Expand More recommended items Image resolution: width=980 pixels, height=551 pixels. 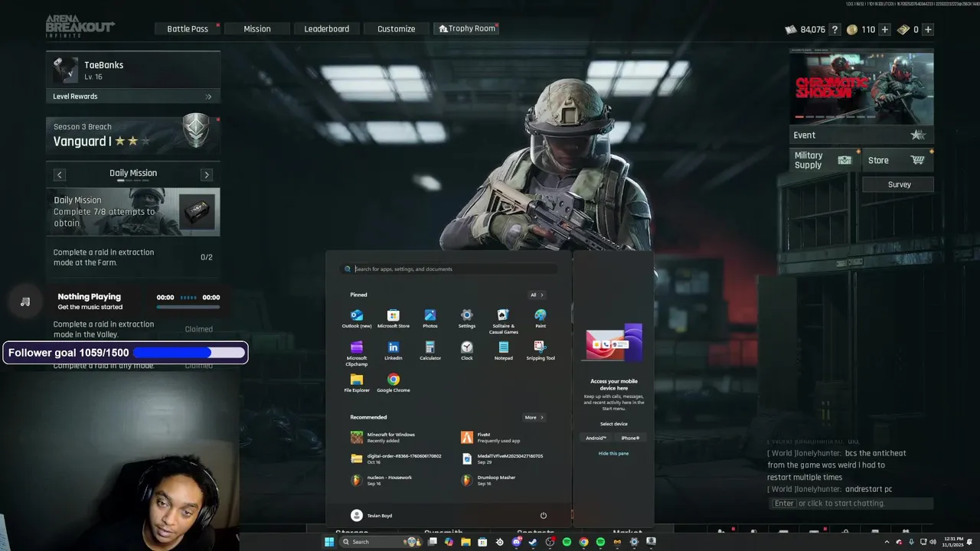click(x=534, y=417)
